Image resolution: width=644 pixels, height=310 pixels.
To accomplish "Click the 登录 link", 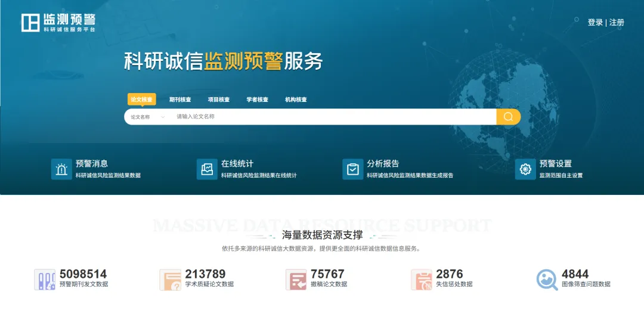I will coord(595,23).
